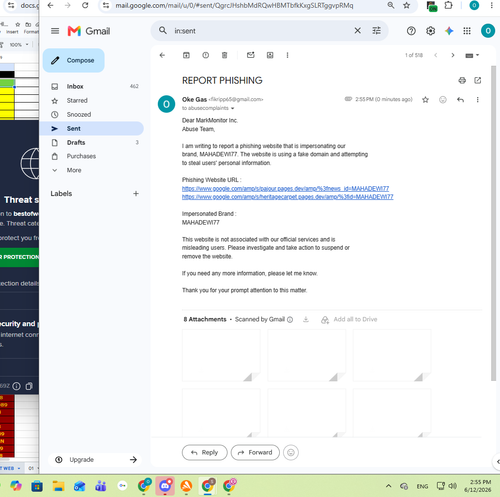This screenshot has height=497, width=500.
Task: Open the Google apps grid
Action: pos(467,31)
